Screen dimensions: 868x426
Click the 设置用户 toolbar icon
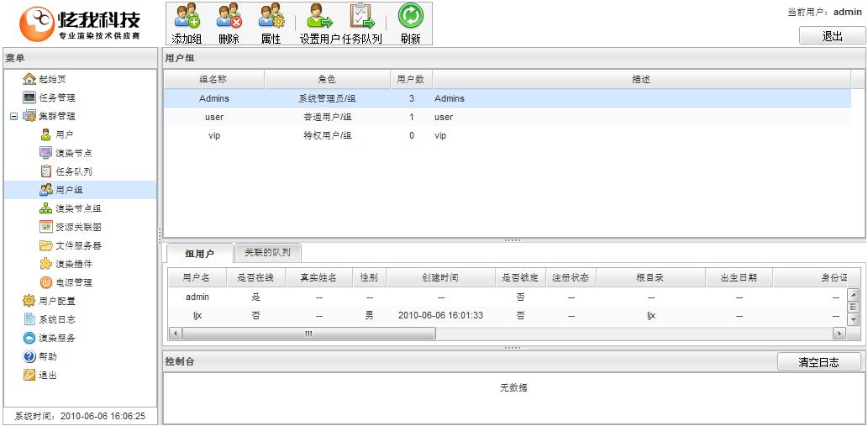pyautogui.click(x=319, y=16)
